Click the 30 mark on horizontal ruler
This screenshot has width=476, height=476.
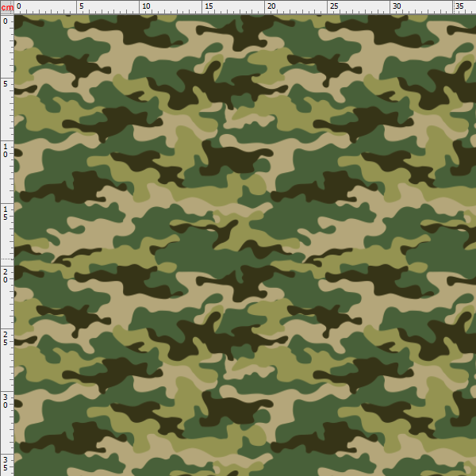point(397,6)
